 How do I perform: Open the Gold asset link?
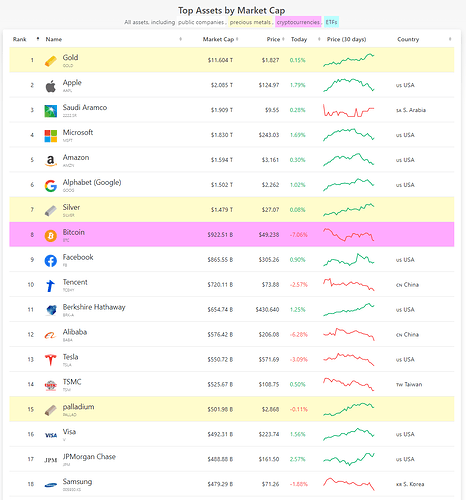pos(70,58)
